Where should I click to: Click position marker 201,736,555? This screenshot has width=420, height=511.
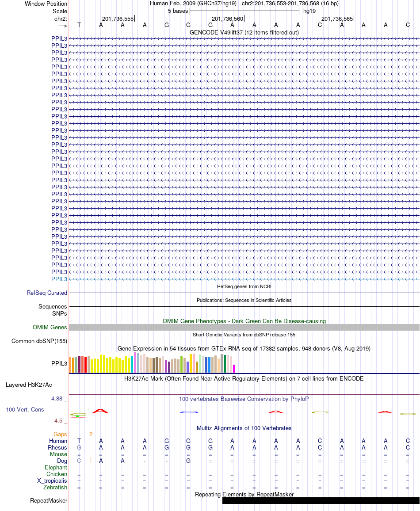[x=118, y=19]
